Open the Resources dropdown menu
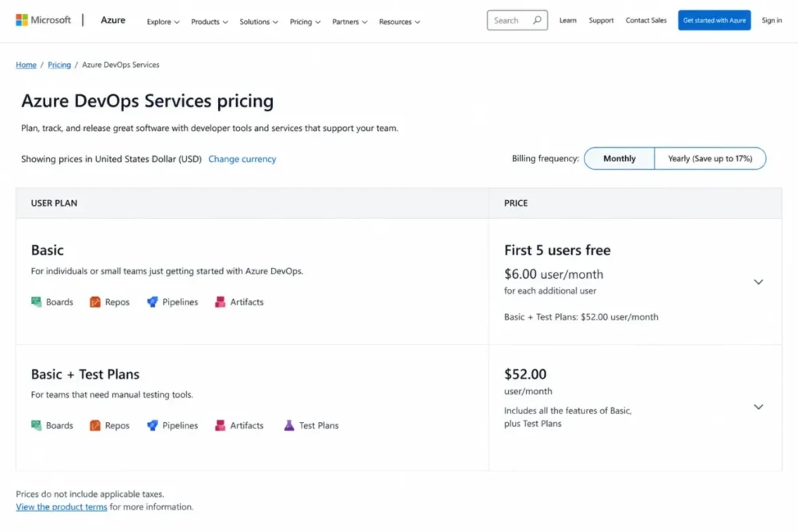The height and width of the screenshot is (532, 798). tap(400, 22)
